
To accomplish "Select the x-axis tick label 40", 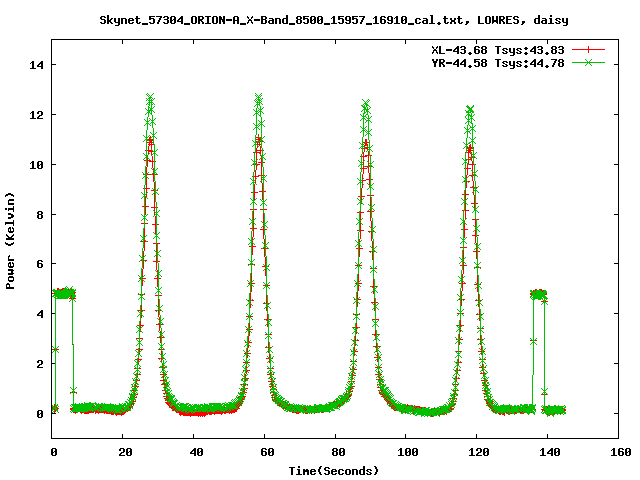I will [196, 452].
